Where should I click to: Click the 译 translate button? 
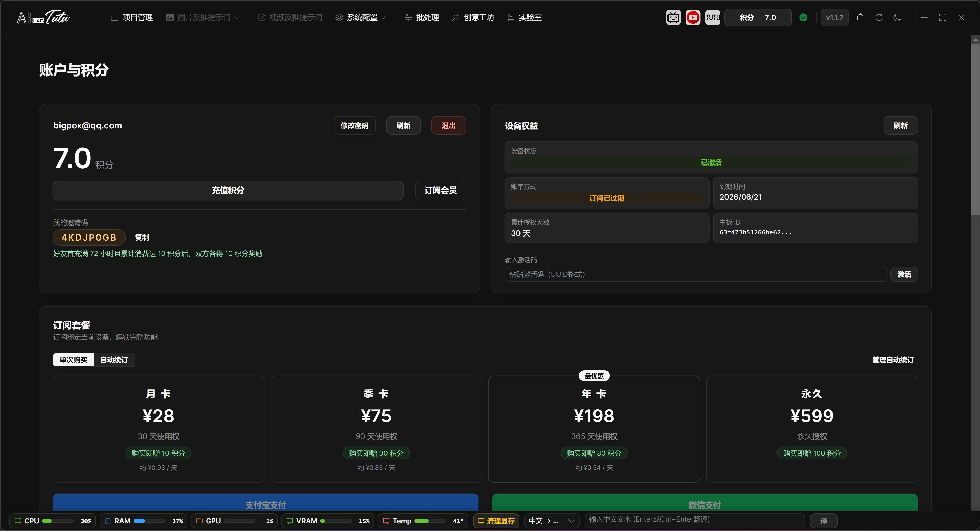(x=824, y=521)
